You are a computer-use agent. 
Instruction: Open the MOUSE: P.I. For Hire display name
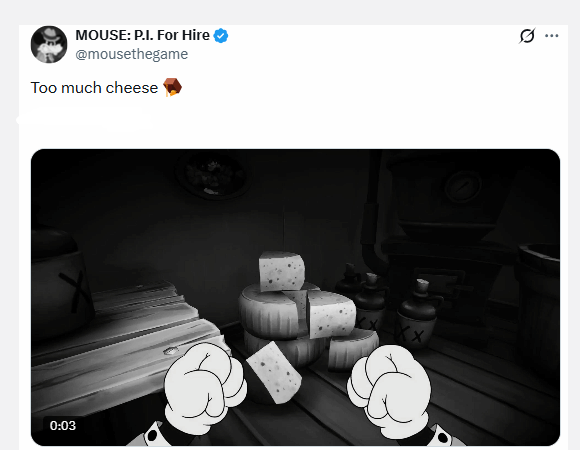(x=142, y=35)
